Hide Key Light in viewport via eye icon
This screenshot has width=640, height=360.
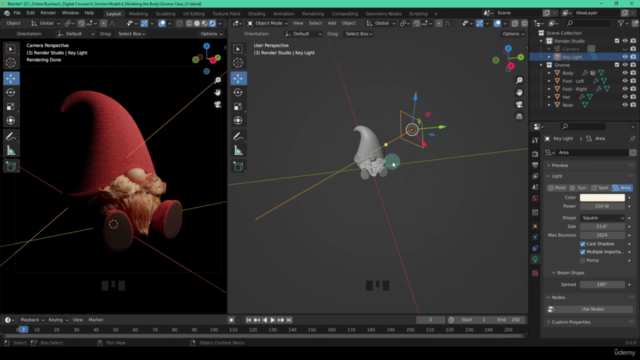tap(625, 57)
